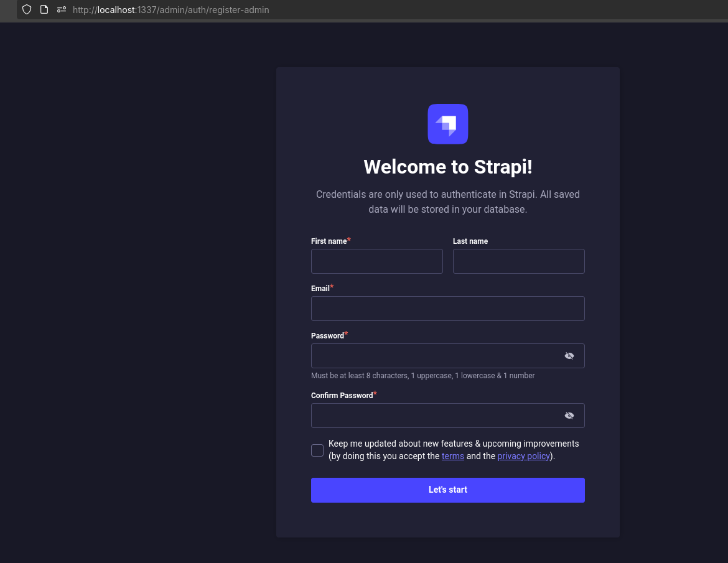
Task: Click the site permissions icon beside the URL
Action: pyautogui.click(x=61, y=9)
